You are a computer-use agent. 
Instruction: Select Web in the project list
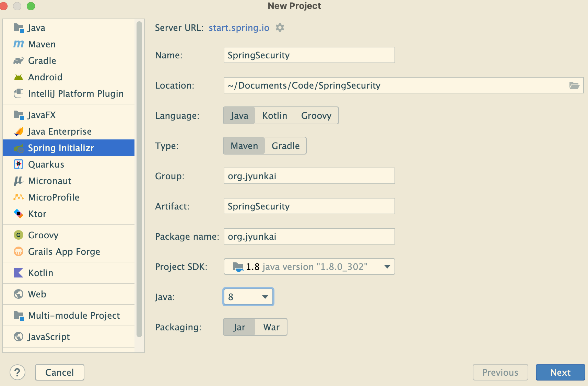click(69, 294)
